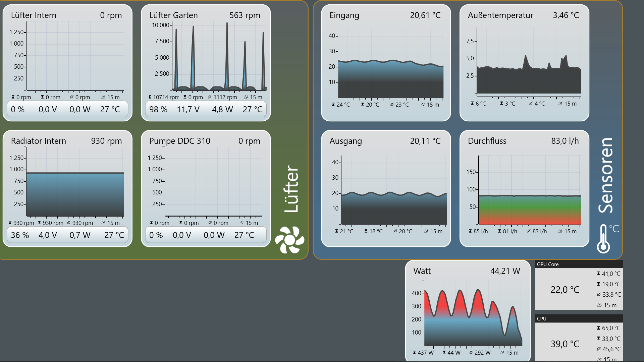Screen dimensions: 644x362
Task: Click the maximum icon beside 41,0 °C in GPU Core
Action: click(x=598, y=274)
